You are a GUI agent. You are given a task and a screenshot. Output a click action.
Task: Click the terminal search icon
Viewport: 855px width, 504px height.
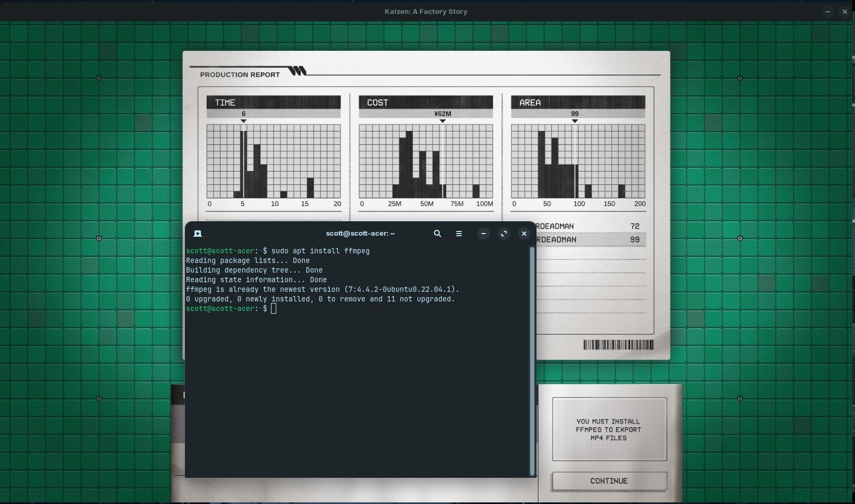(x=437, y=234)
